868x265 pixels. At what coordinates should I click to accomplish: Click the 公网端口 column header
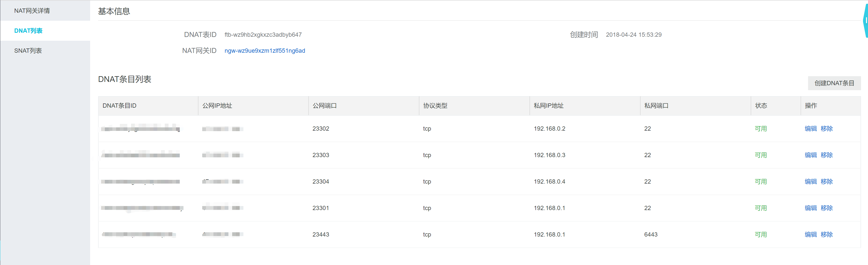click(x=325, y=106)
